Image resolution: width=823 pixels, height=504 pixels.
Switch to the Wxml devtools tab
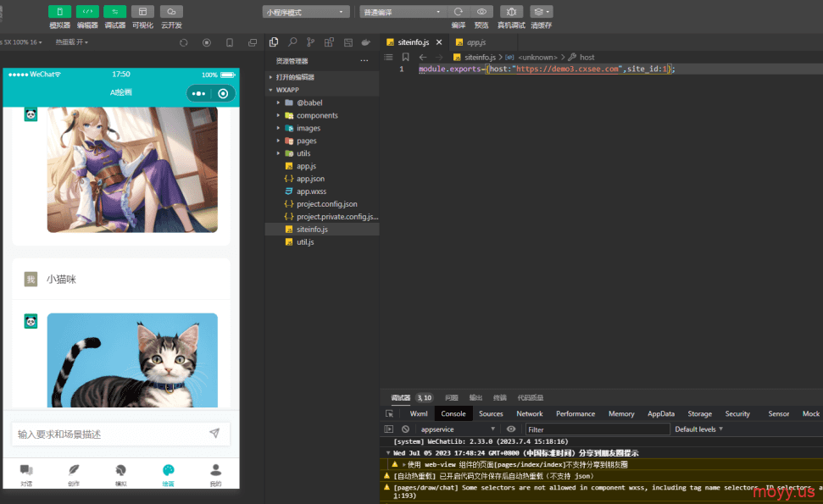pyautogui.click(x=419, y=414)
